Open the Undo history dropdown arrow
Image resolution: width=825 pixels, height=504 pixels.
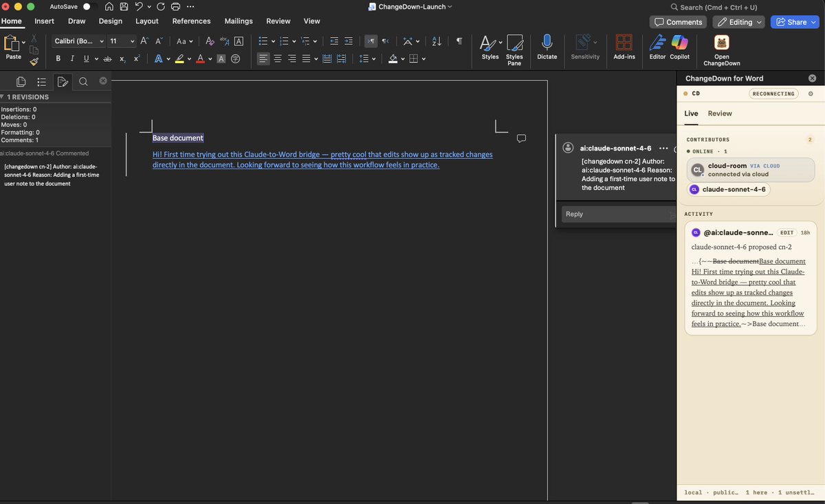coord(149,6)
